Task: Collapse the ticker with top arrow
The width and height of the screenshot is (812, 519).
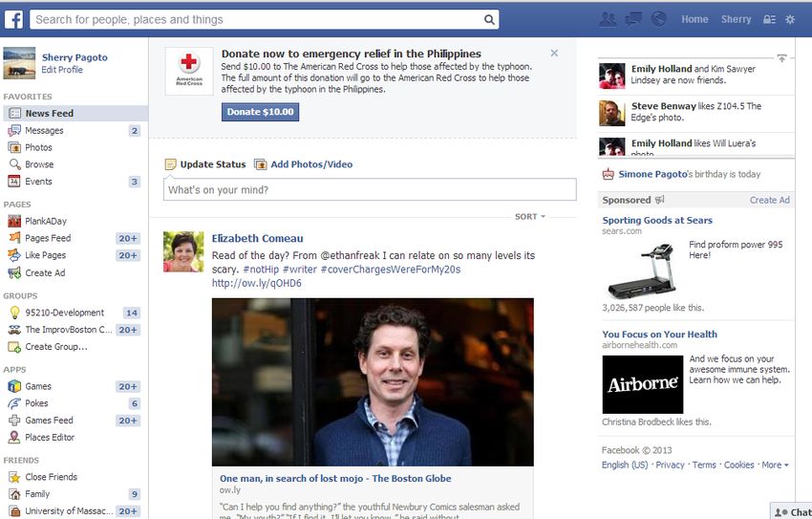Action: pos(782,58)
